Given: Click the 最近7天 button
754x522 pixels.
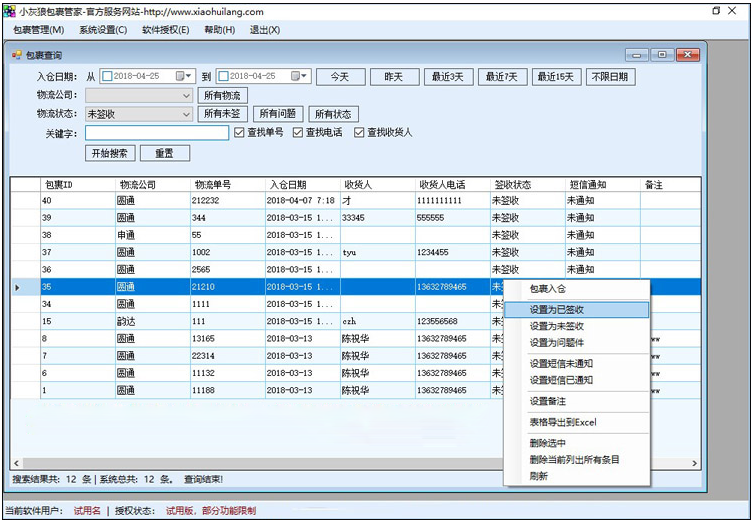Looking at the screenshot, I should tap(502, 77).
